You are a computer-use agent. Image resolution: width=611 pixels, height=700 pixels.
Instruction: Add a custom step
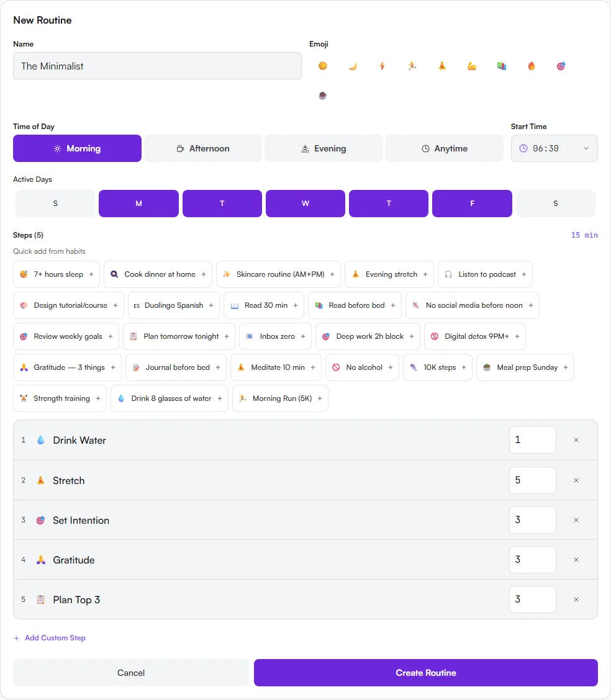pyautogui.click(x=50, y=638)
